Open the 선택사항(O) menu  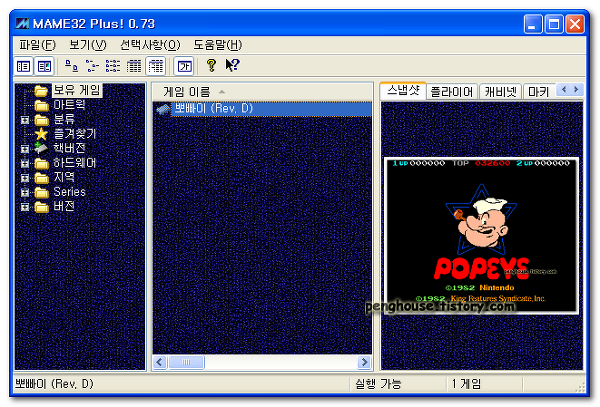[150, 45]
